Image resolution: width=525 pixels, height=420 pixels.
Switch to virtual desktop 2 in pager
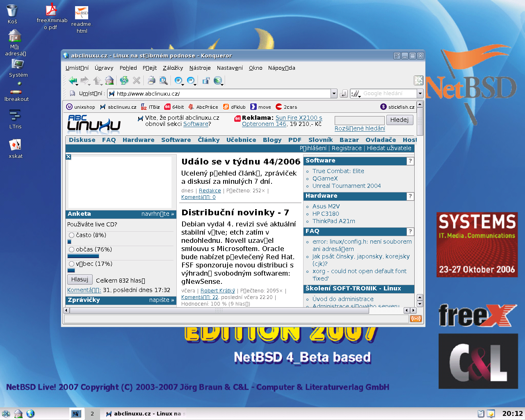point(92,413)
